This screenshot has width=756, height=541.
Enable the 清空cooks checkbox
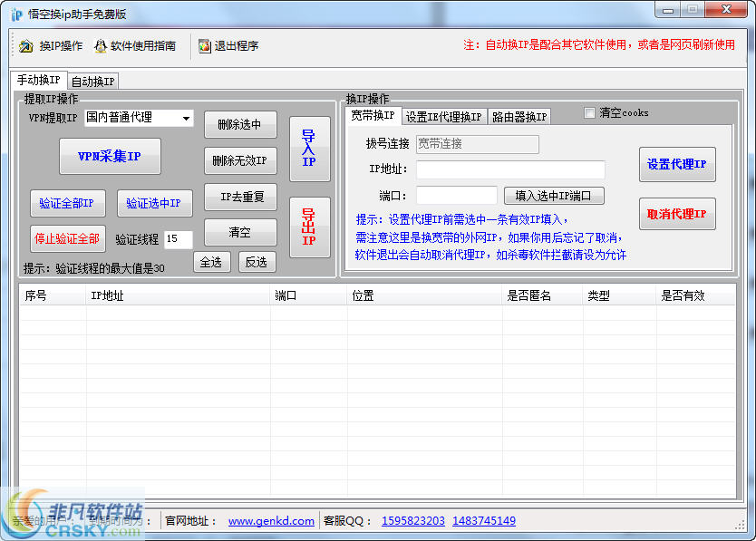587,112
